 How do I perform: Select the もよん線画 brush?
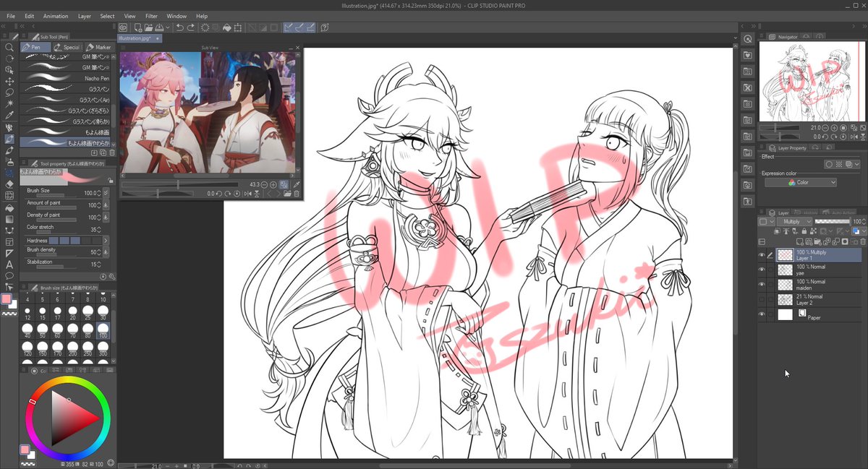[x=66, y=132]
